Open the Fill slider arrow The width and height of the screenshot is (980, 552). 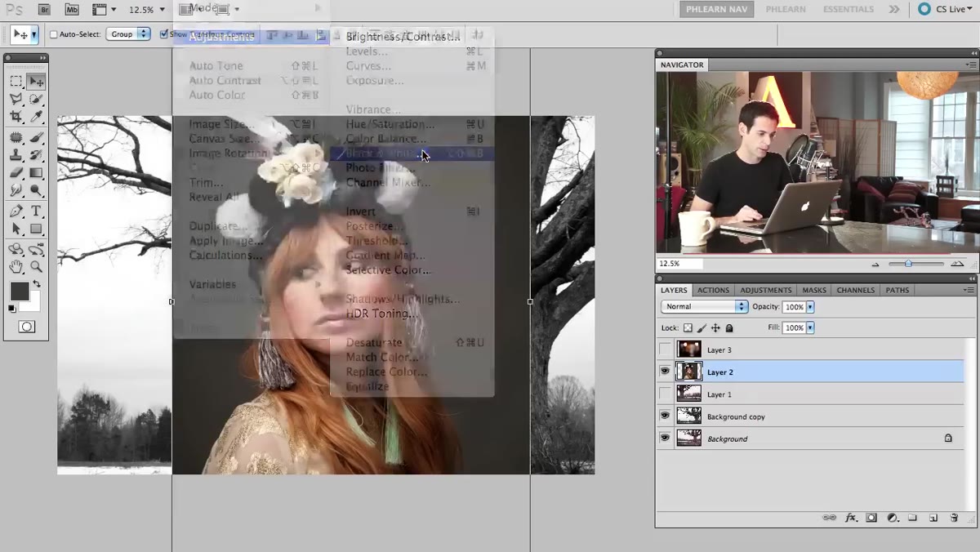tap(810, 327)
